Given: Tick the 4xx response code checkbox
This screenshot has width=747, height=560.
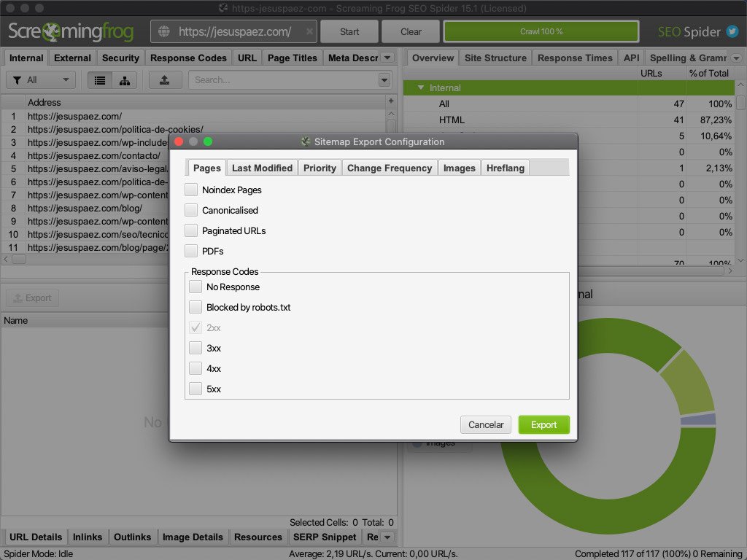Looking at the screenshot, I should (x=196, y=368).
